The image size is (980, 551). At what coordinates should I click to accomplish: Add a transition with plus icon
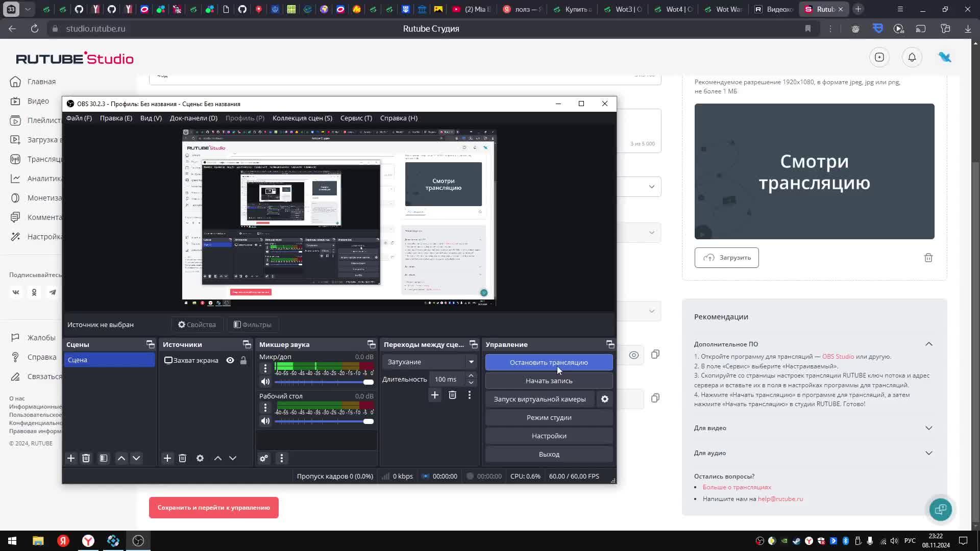[435, 395]
